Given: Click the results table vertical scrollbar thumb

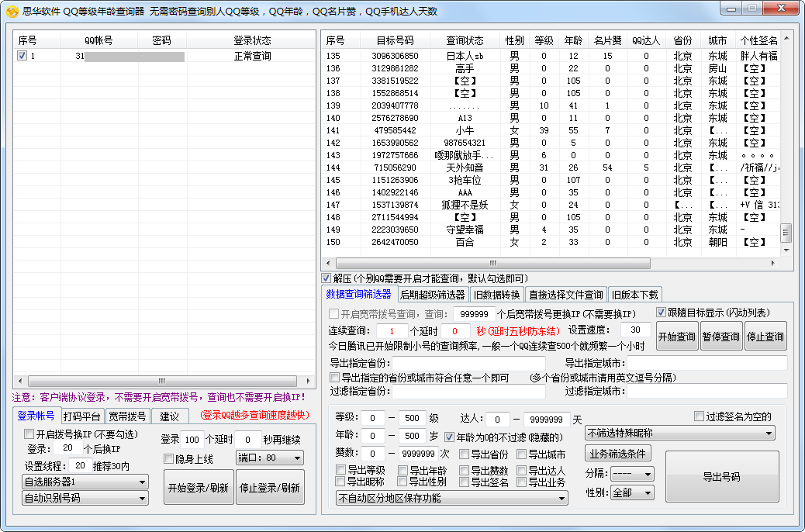Looking at the screenshot, I should point(786,233).
